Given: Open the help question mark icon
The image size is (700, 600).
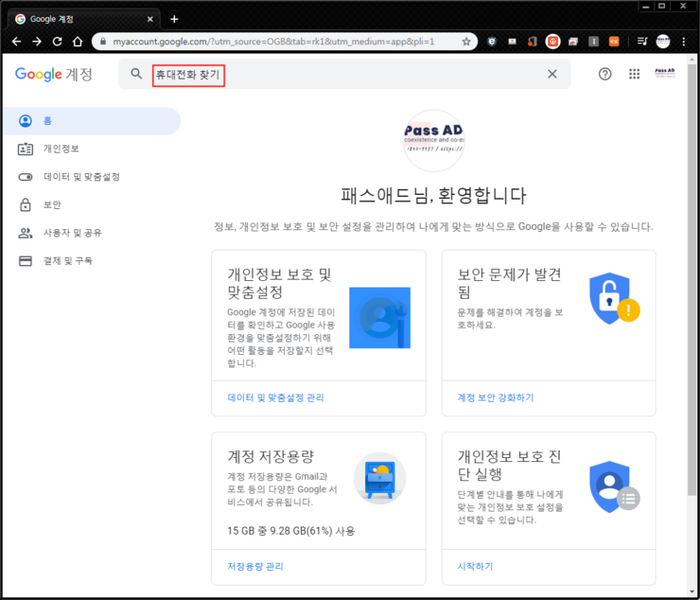Looking at the screenshot, I should (x=604, y=74).
